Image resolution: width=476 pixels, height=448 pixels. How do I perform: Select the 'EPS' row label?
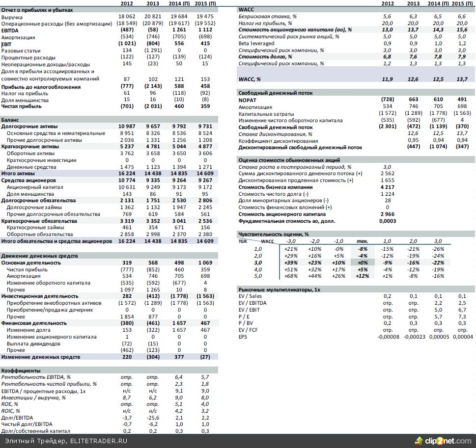click(x=243, y=337)
